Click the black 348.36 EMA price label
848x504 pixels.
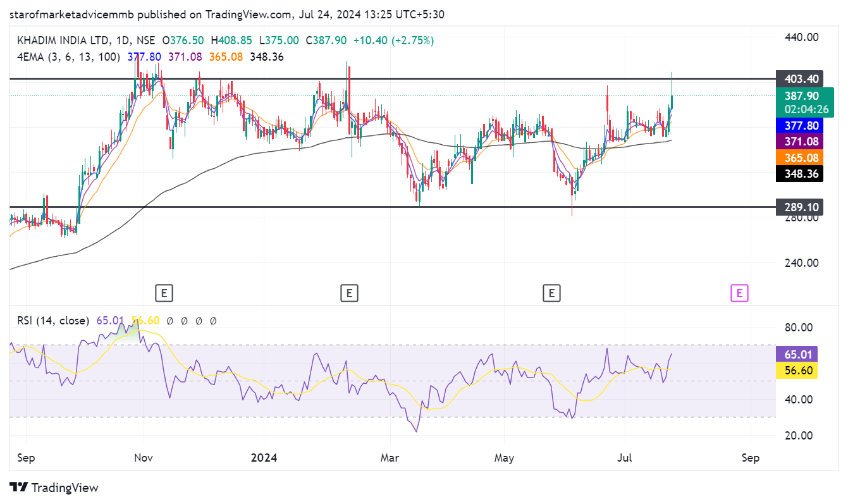[x=799, y=173]
